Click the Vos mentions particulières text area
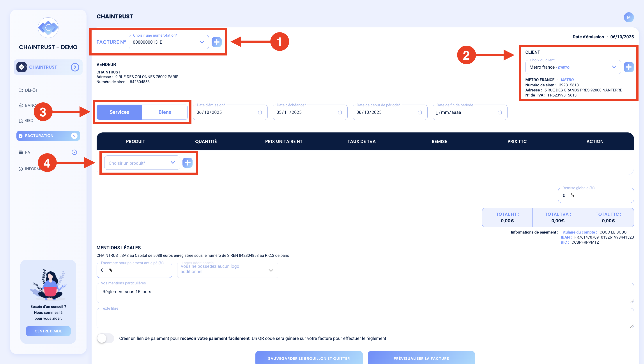 coord(365,293)
